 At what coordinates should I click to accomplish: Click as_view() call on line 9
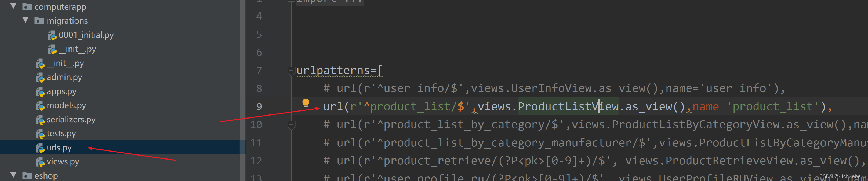(655, 106)
